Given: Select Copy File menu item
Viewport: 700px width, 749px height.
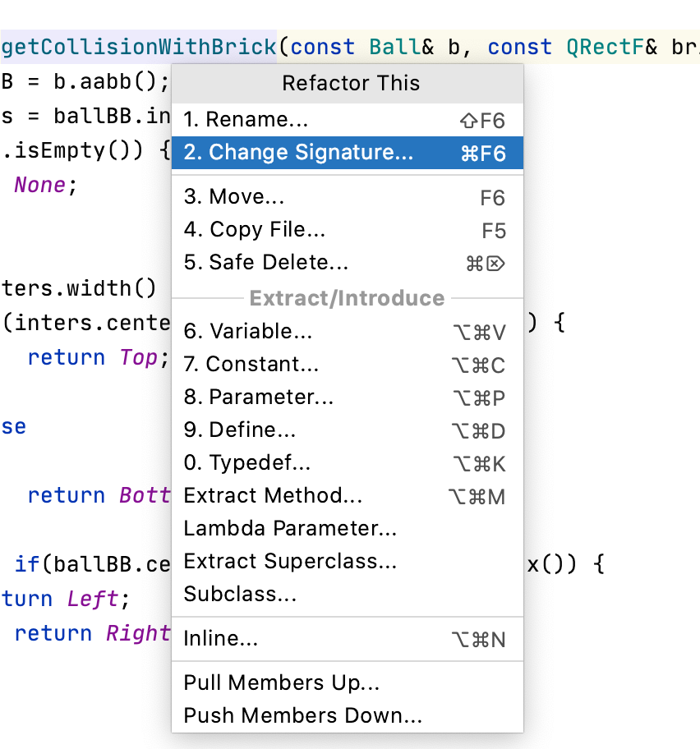Looking at the screenshot, I should pyautogui.click(x=255, y=230).
